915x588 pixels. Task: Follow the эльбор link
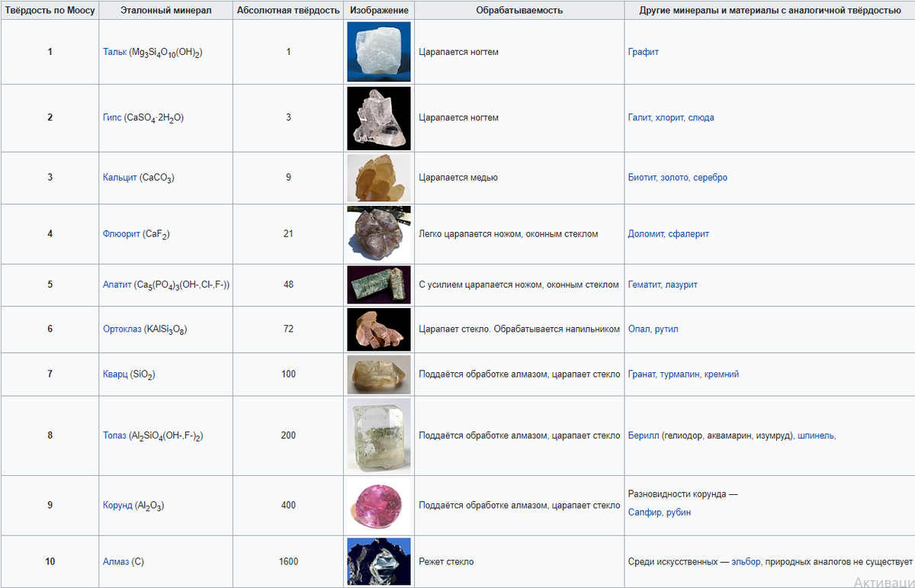click(746, 561)
